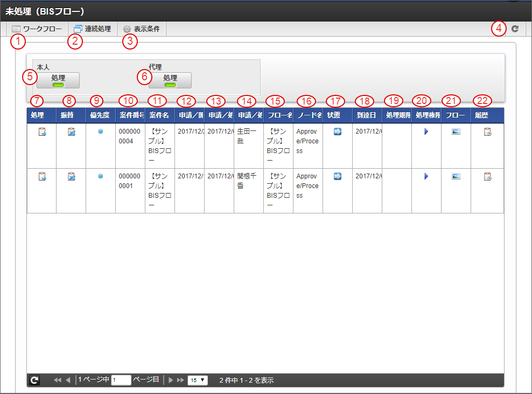
Task: Click process icon for case 0000000004
Action: coord(42,132)
